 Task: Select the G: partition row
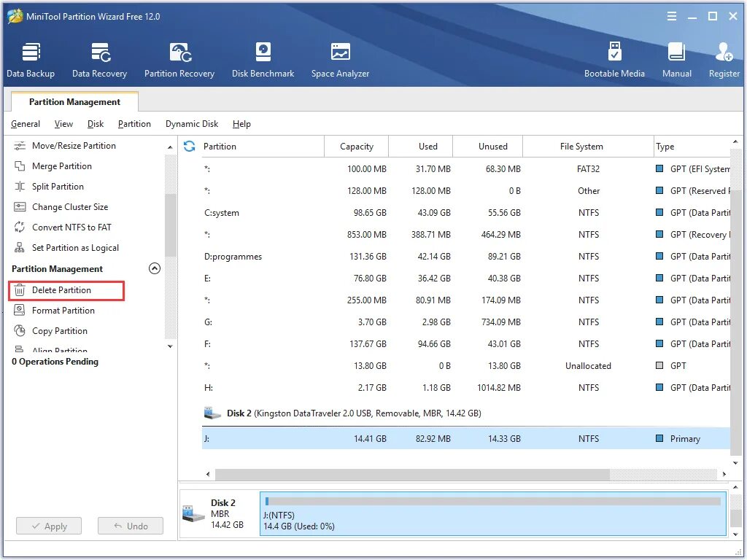(x=466, y=322)
